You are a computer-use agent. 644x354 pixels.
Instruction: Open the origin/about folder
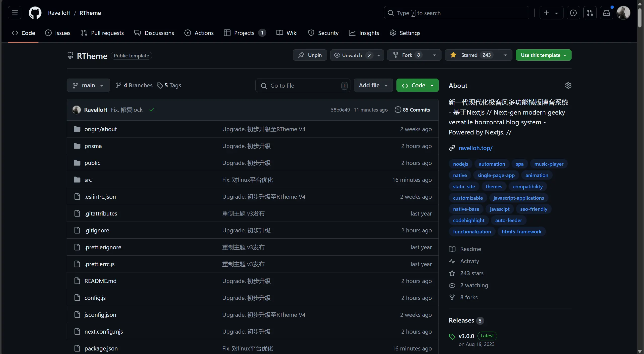[101, 129]
